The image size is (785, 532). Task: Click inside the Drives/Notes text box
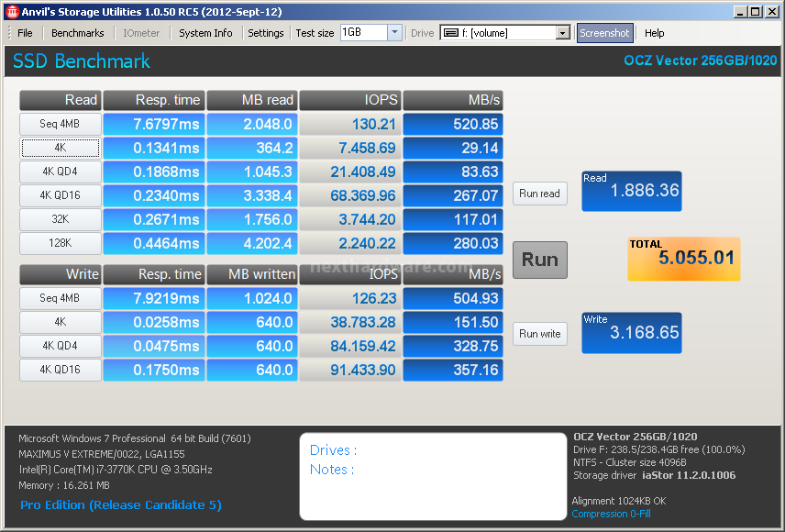click(433, 476)
